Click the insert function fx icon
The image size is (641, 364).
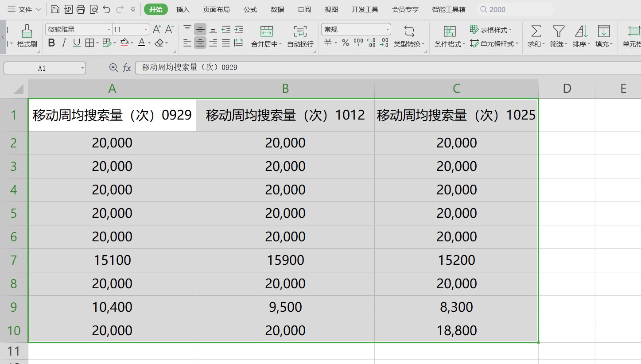(x=127, y=68)
